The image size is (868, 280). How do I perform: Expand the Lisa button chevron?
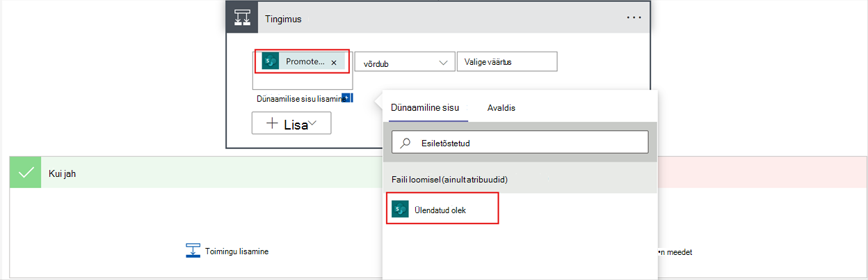(x=314, y=123)
